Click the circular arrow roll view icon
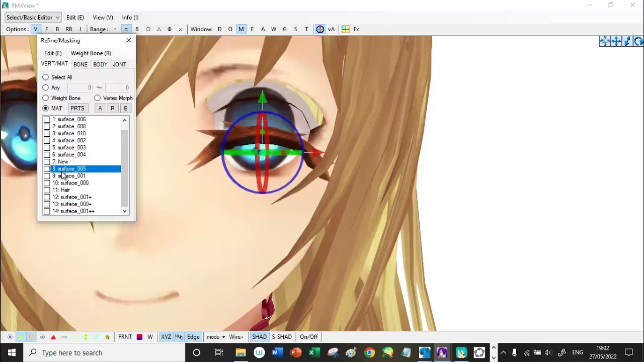 click(x=638, y=42)
